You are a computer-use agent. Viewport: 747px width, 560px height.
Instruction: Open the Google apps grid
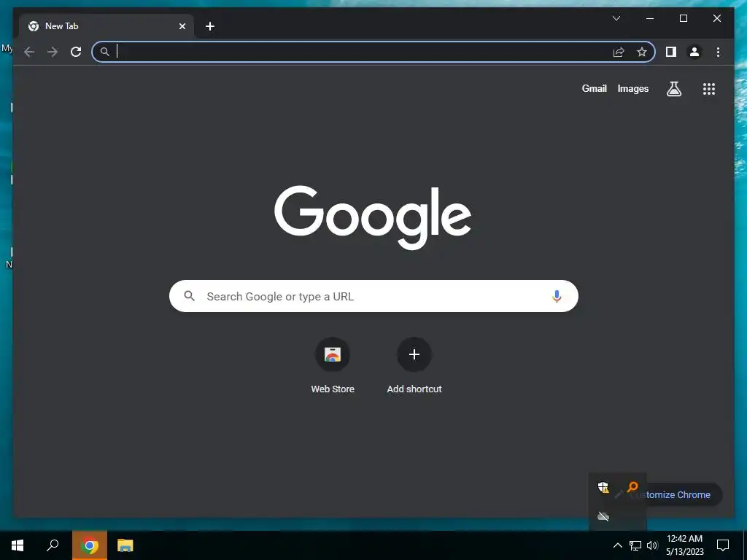pos(709,88)
